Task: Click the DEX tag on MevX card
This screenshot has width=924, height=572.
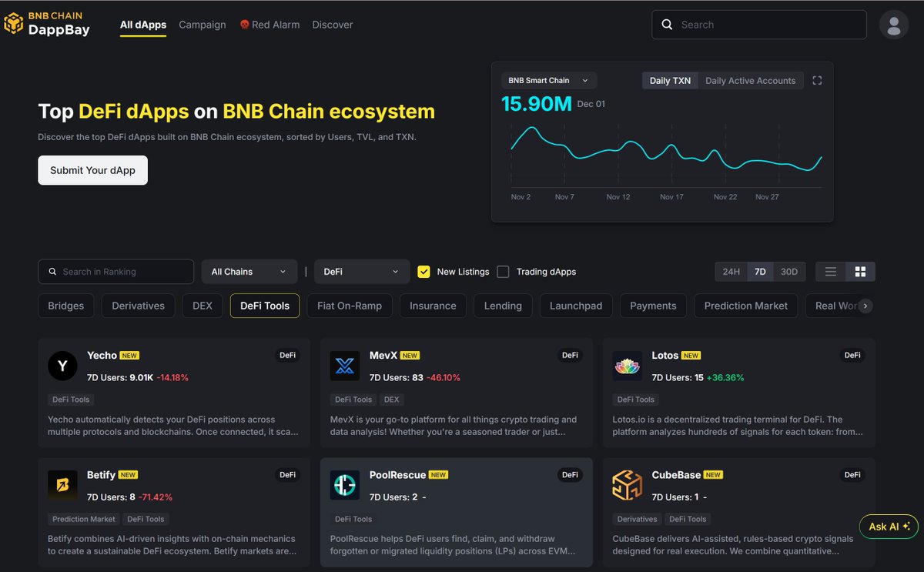Action: (x=391, y=400)
